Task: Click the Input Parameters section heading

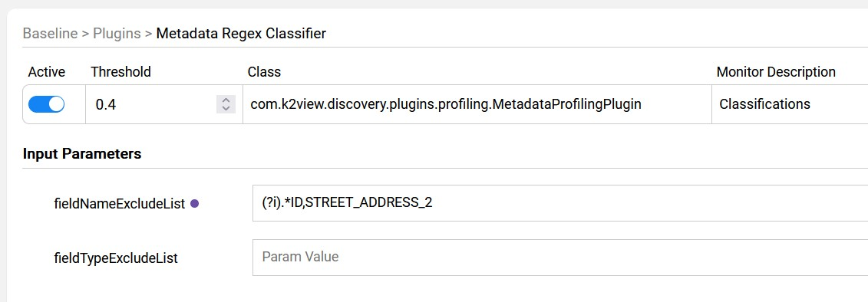Action: tap(82, 154)
